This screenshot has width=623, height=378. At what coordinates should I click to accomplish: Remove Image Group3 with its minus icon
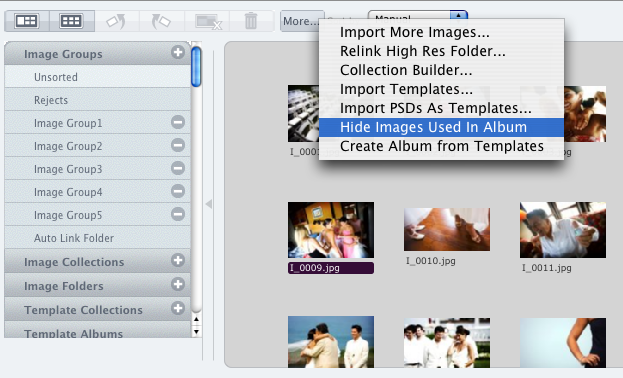pyautogui.click(x=178, y=168)
